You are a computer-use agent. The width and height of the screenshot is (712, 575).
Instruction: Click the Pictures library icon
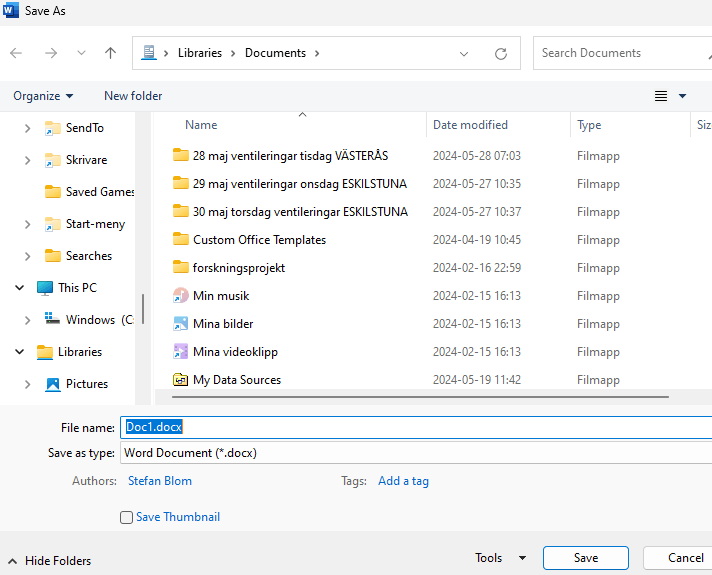[53, 385]
